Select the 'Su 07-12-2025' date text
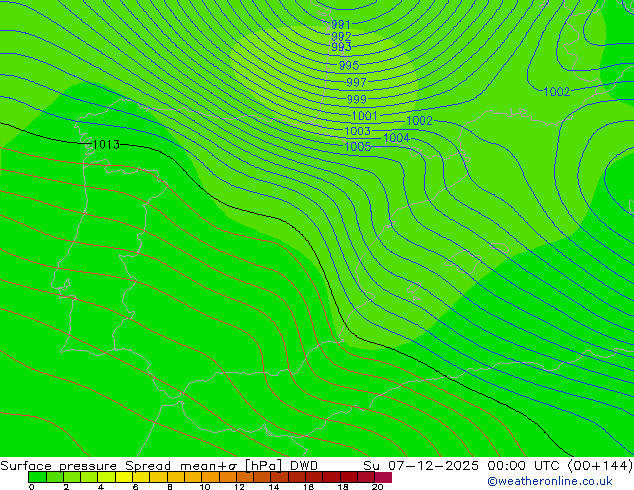This screenshot has width=634, height=490. pos(421,466)
